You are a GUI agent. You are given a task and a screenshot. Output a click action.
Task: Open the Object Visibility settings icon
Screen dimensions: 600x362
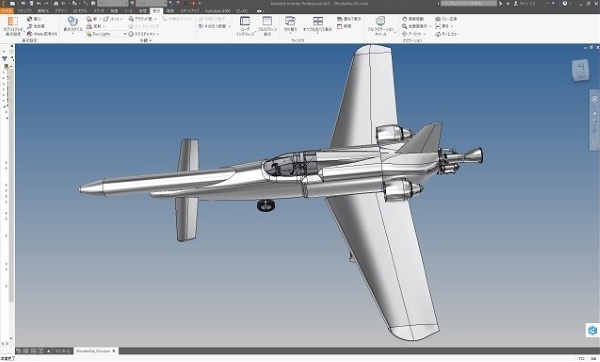[x=13, y=21]
